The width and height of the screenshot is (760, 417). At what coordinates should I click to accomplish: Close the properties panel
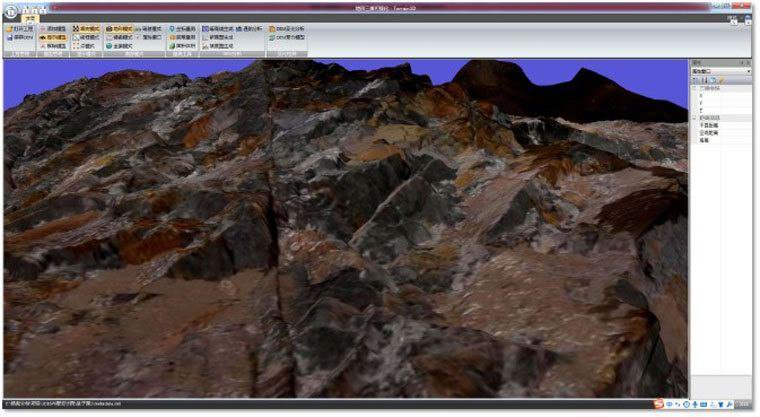pos(748,63)
